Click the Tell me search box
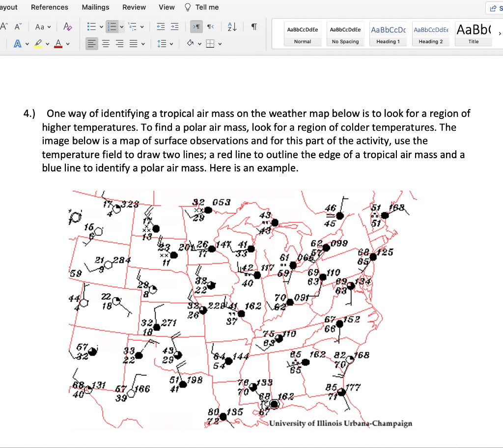Viewport: 503px width, 448px height. click(x=207, y=7)
